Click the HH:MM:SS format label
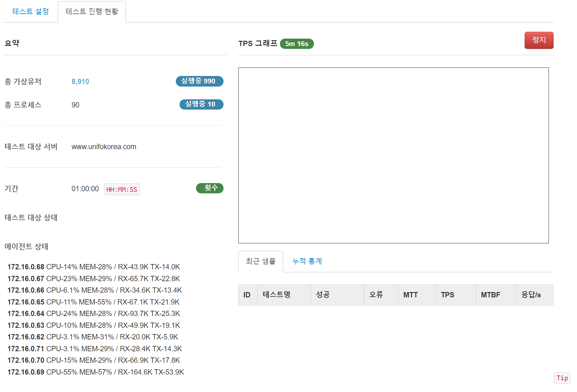Image resolution: width=577 pixels, height=392 pixels. [x=122, y=190]
